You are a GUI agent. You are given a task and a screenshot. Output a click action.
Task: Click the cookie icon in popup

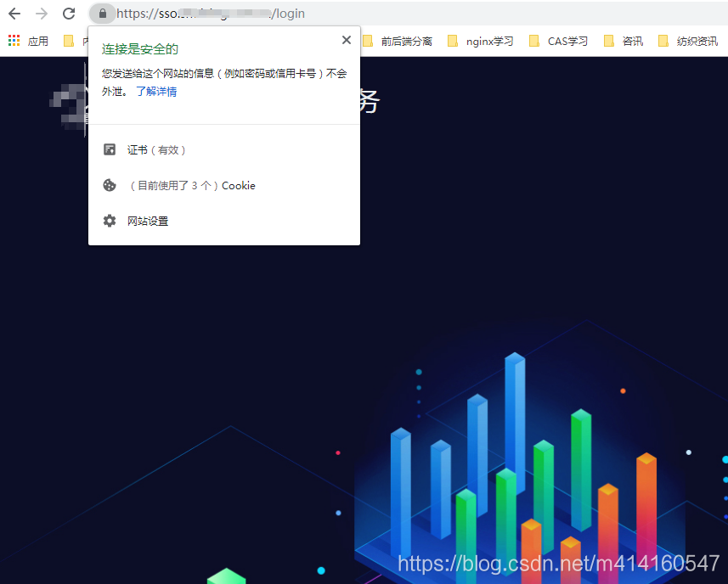[110, 185]
